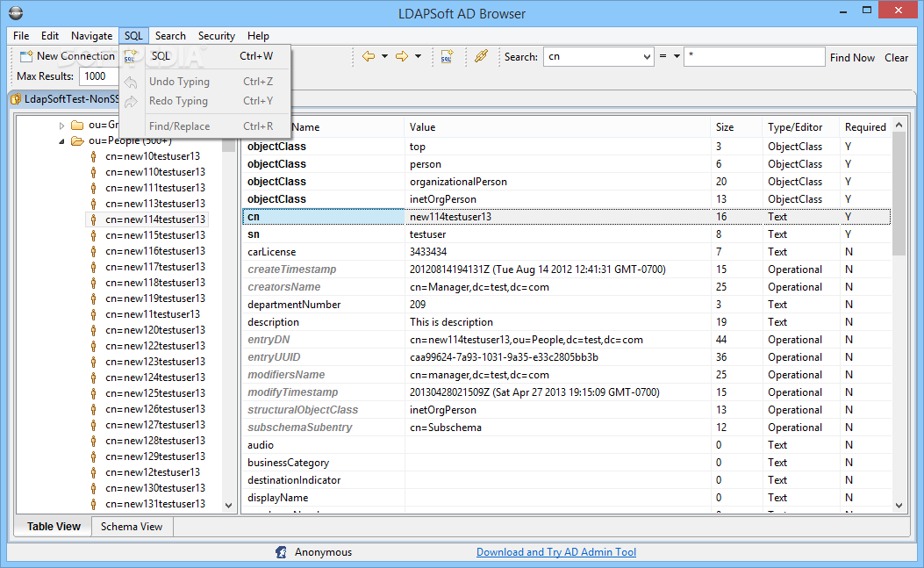The image size is (924, 568).
Task: Open the equals operator dropdown
Action: click(677, 56)
